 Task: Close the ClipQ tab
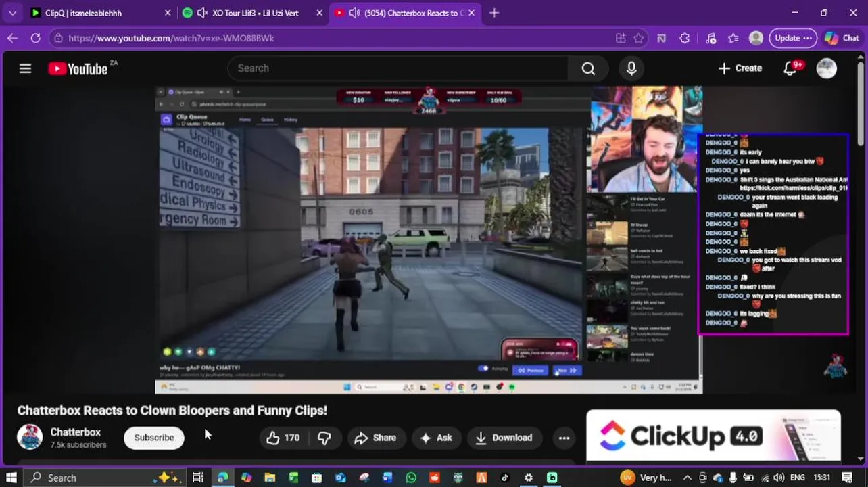[168, 13]
